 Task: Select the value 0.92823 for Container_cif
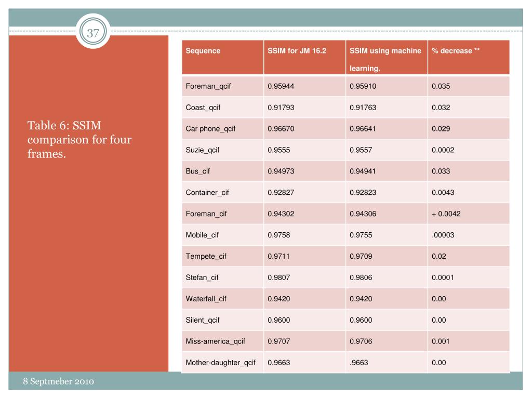[x=363, y=193]
